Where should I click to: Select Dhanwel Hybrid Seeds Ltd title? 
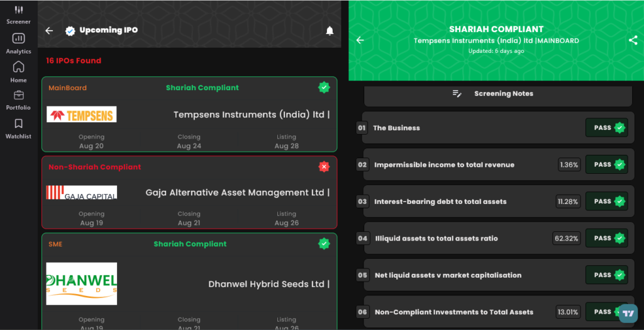[269, 284]
